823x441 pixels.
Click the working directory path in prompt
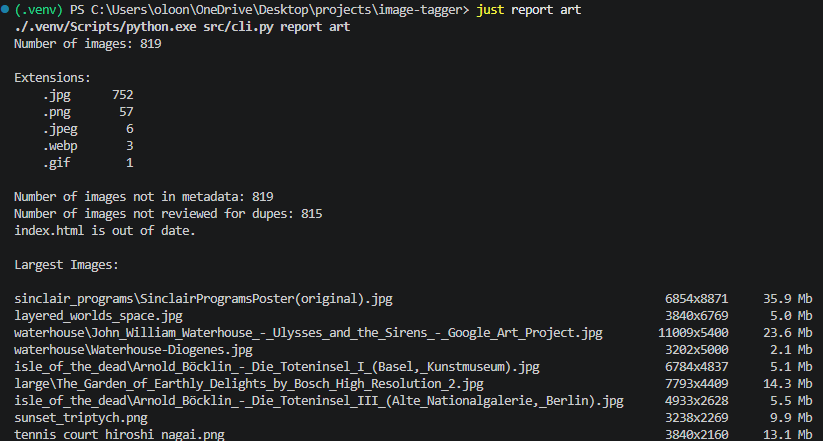pos(271,10)
